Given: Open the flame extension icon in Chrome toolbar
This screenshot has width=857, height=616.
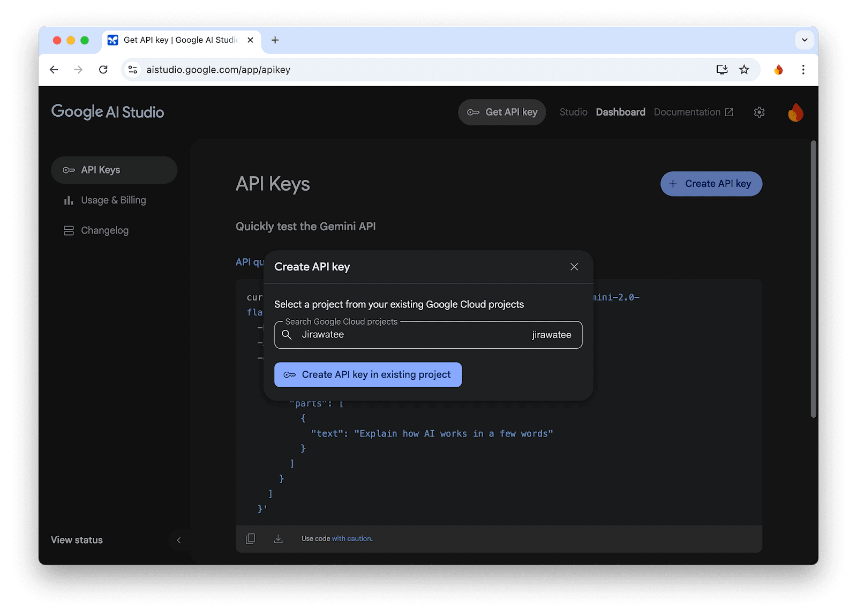Looking at the screenshot, I should tap(779, 70).
